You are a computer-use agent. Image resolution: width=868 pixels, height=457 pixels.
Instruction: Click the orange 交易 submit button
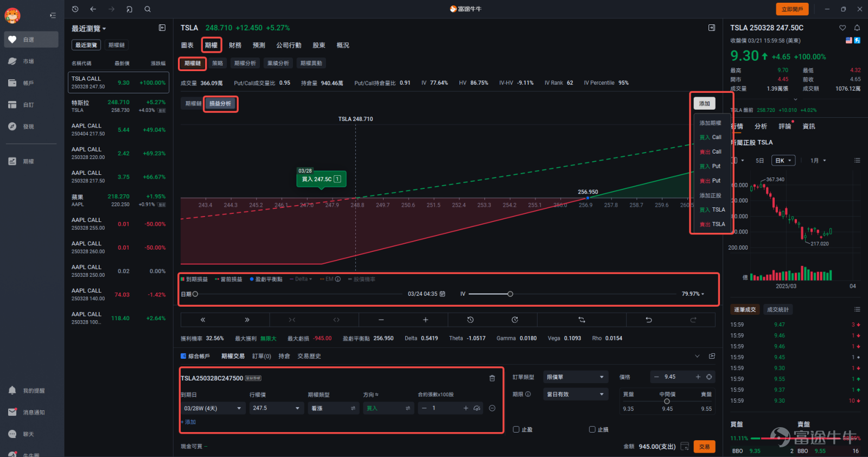tap(705, 447)
